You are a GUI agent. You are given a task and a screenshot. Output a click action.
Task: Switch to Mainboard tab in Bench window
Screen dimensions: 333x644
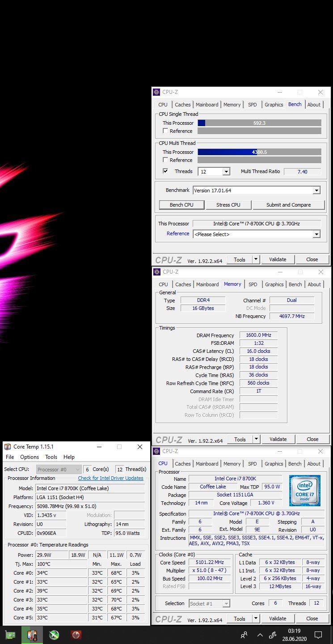coord(207,105)
